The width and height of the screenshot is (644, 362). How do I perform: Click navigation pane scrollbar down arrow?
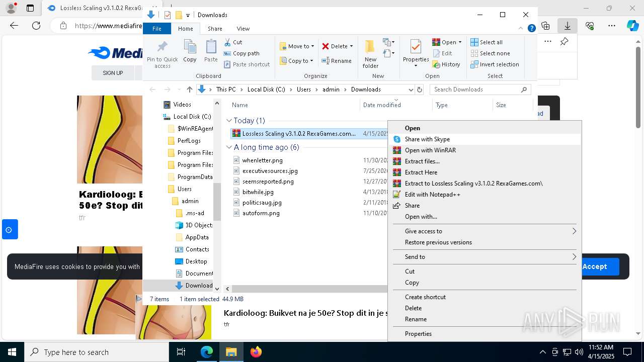tap(217, 289)
